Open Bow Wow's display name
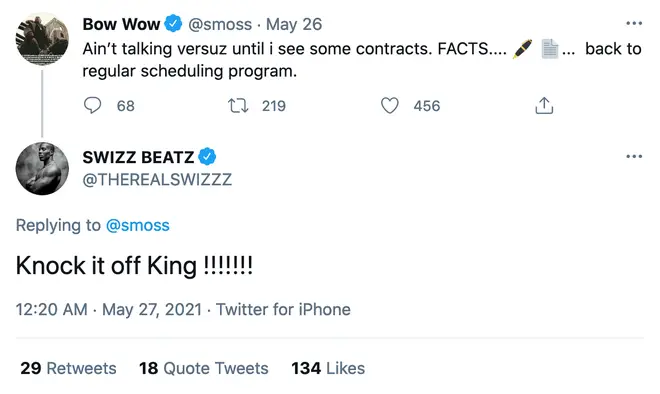 point(121,24)
